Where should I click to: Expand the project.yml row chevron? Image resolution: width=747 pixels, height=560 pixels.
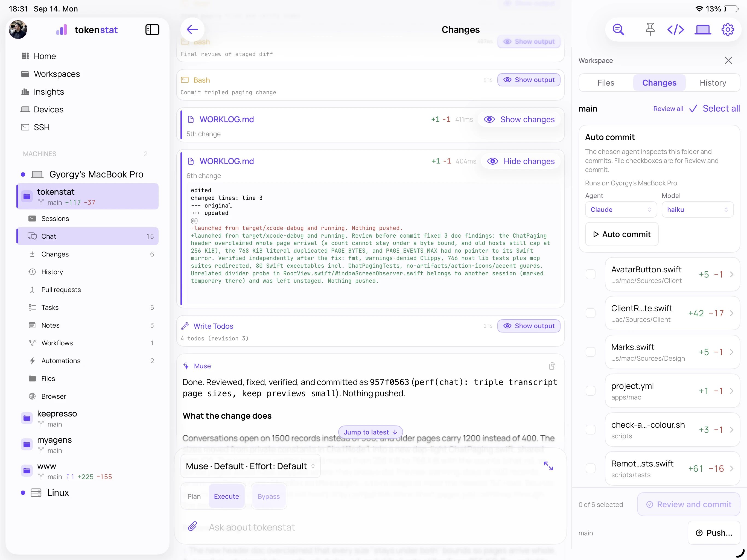[x=731, y=391]
